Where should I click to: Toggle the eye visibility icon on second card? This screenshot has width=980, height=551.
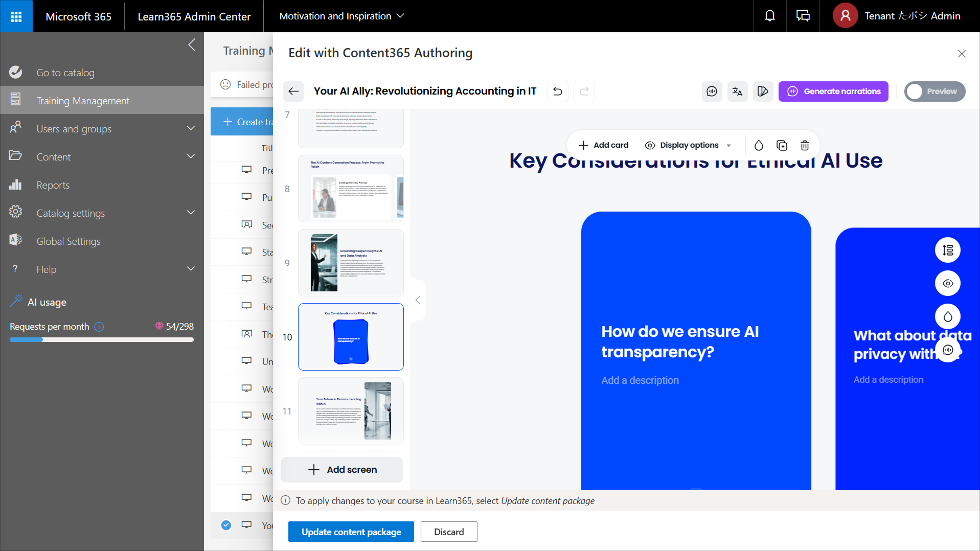[x=947, y=284]
